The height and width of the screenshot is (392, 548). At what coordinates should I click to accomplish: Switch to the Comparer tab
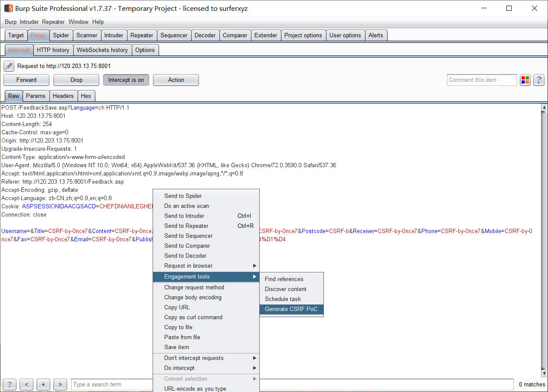click(235, 36)
